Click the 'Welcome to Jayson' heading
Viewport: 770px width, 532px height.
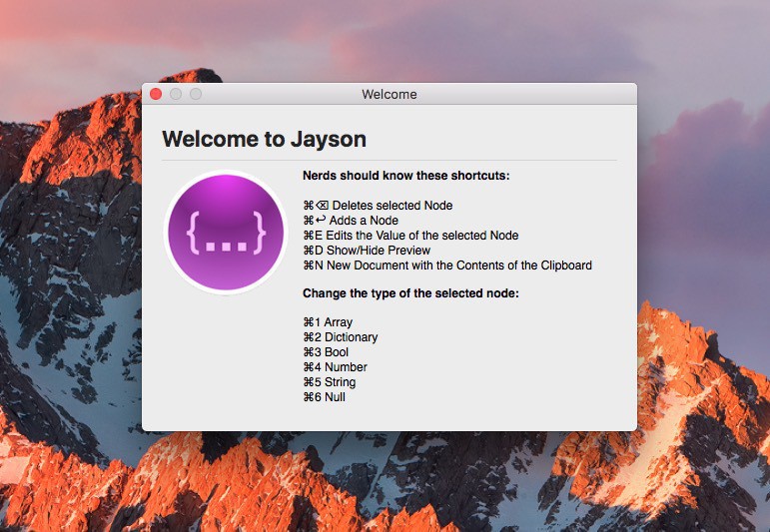point(264,139)
